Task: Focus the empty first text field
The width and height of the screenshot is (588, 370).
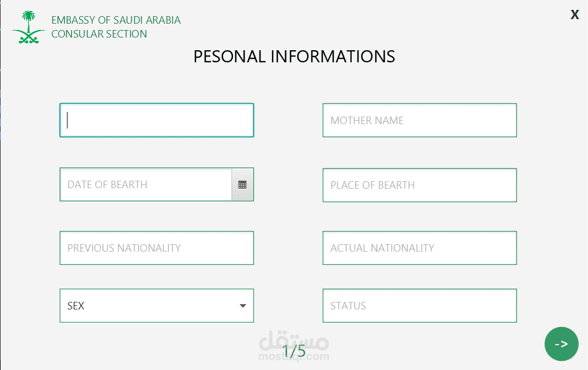Action: pyautogui.click(x=156, y=120)
